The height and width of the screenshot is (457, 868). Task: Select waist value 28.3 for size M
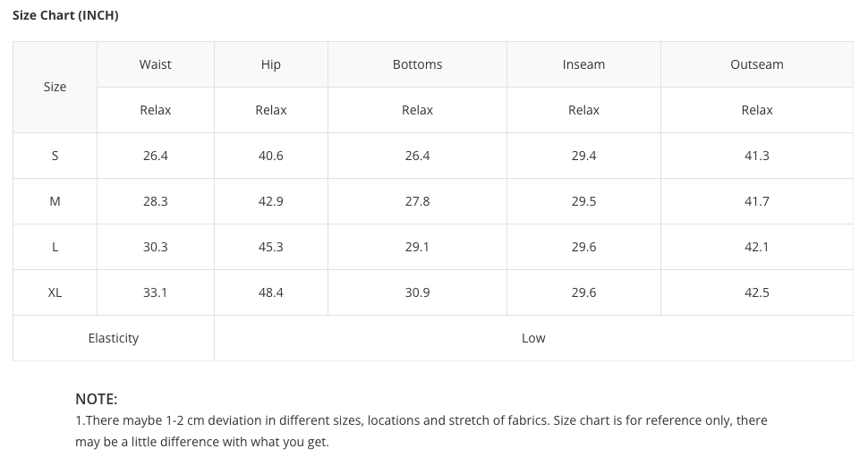coord(156,201)
